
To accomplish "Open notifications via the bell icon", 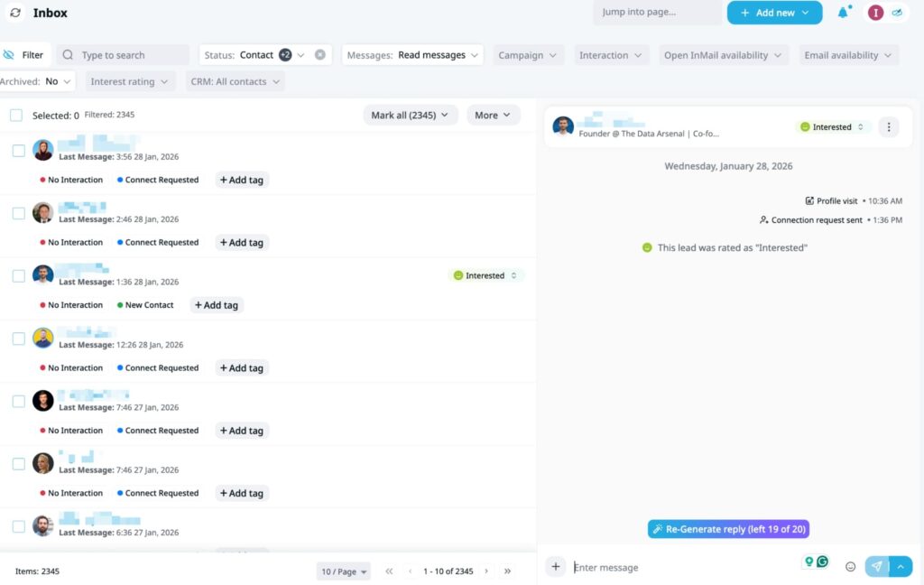I will 842,13.
